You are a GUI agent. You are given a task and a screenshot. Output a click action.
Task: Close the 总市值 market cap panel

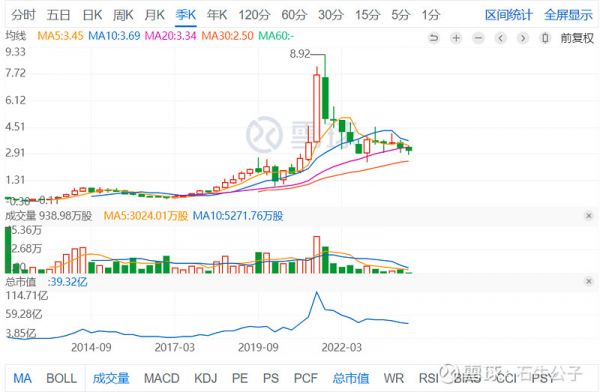[589, 282]
